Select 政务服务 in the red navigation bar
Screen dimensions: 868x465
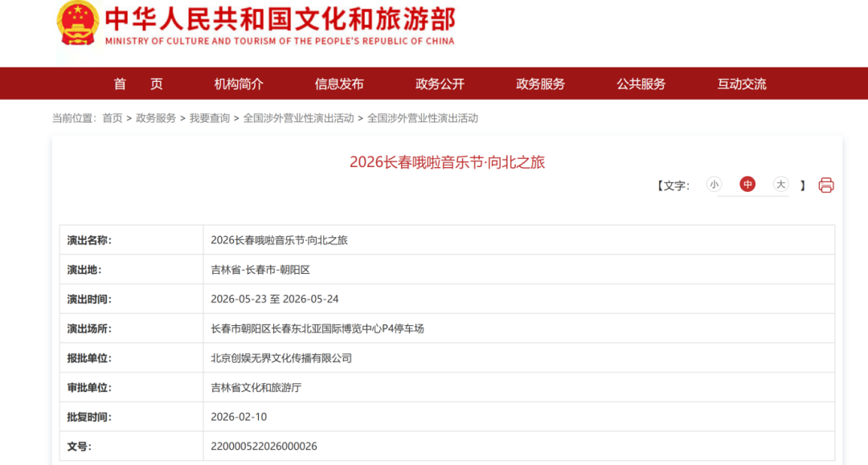[540, 84]
